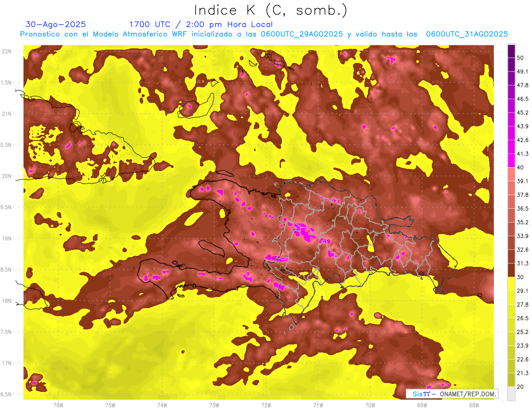Click the legend value "39.1"
This screenshot has width=532, height=411.
523,181
